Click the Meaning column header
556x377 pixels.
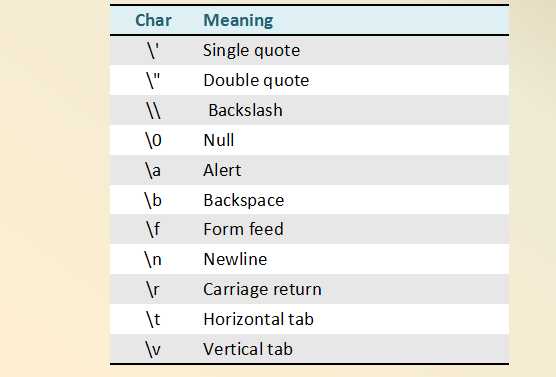[x=238, y=20]
